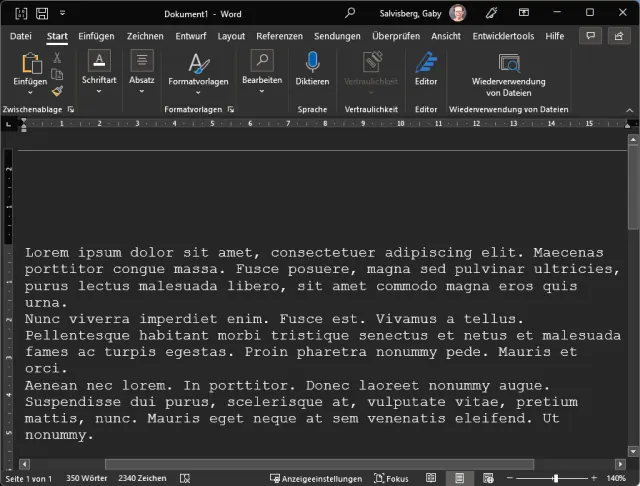Enable Fokus mode in status bar
Screen dimensions: 640x486
(391, 479)
